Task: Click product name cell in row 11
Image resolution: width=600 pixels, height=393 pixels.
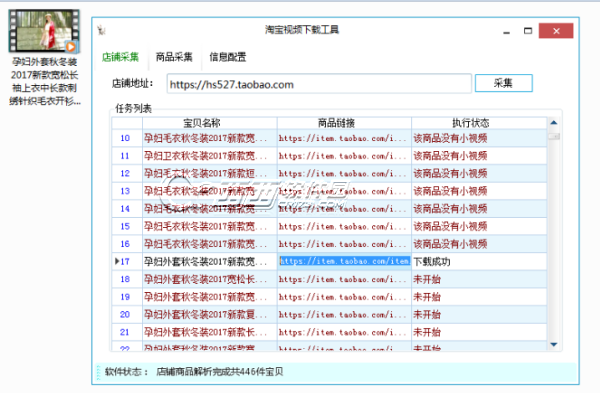Action: [x=210, y=156]
